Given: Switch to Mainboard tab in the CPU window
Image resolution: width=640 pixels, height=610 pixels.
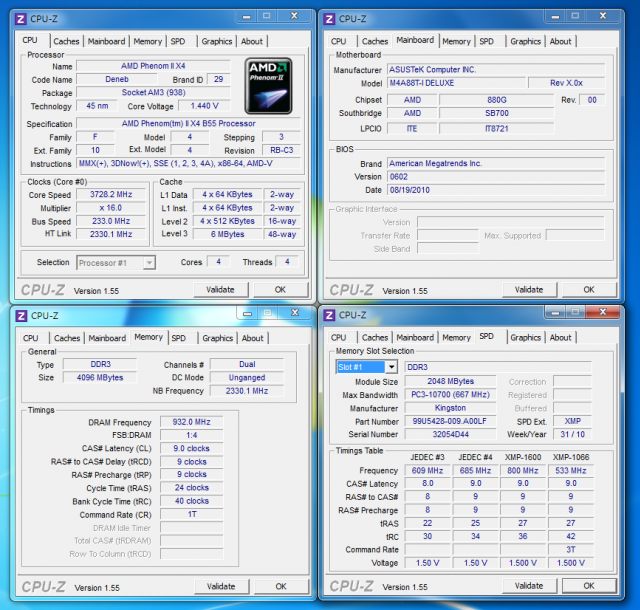Looking at the screenshot, I should click(107, 41).
